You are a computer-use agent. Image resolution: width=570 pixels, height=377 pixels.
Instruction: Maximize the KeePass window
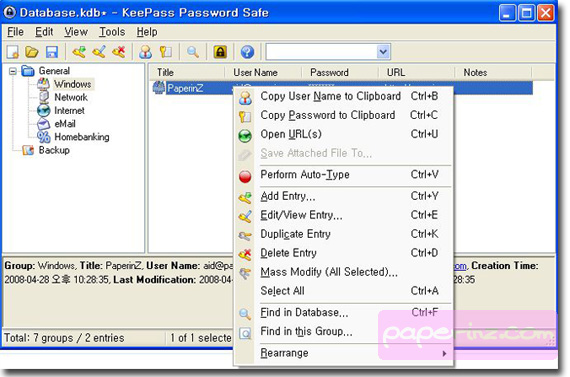tap(526, 13)
